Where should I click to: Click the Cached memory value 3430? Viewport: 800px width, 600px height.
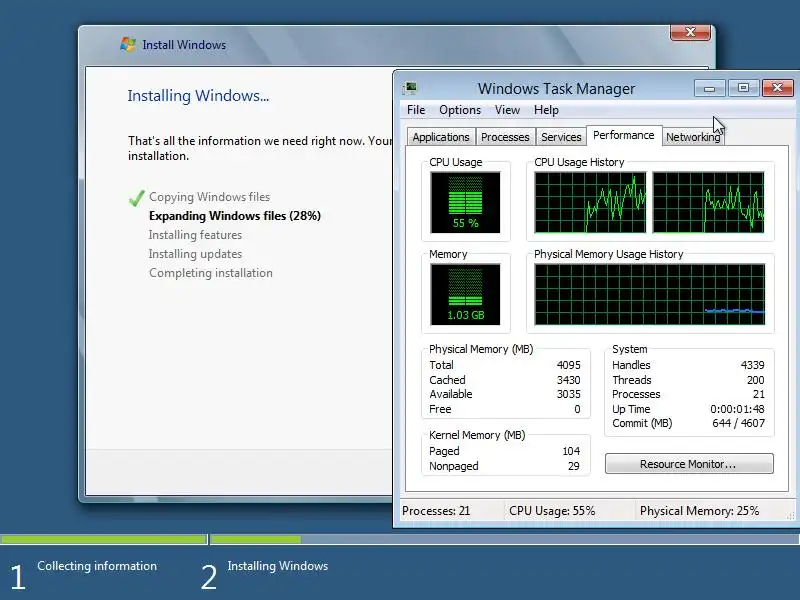[568, 380]
